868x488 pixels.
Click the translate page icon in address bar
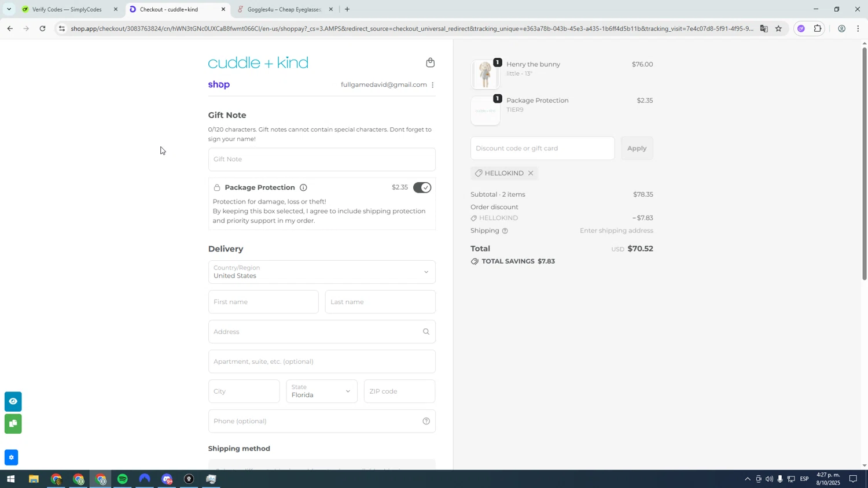764,28
